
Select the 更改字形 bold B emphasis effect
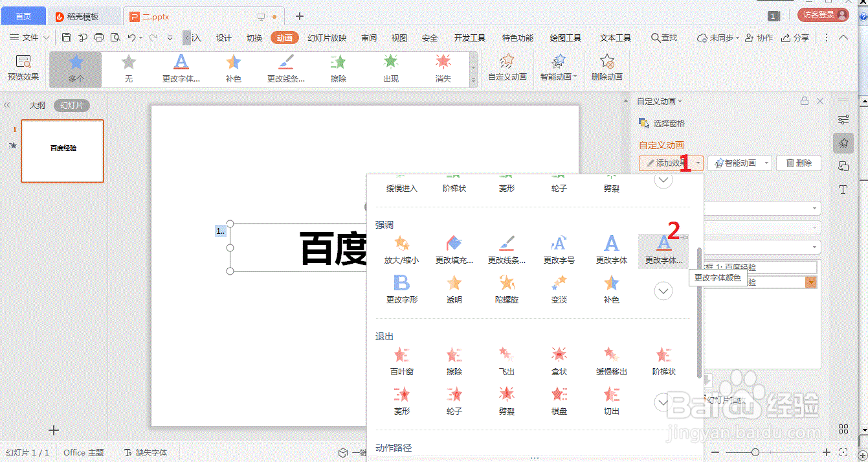pyautogui.click(x=401, y=290)
